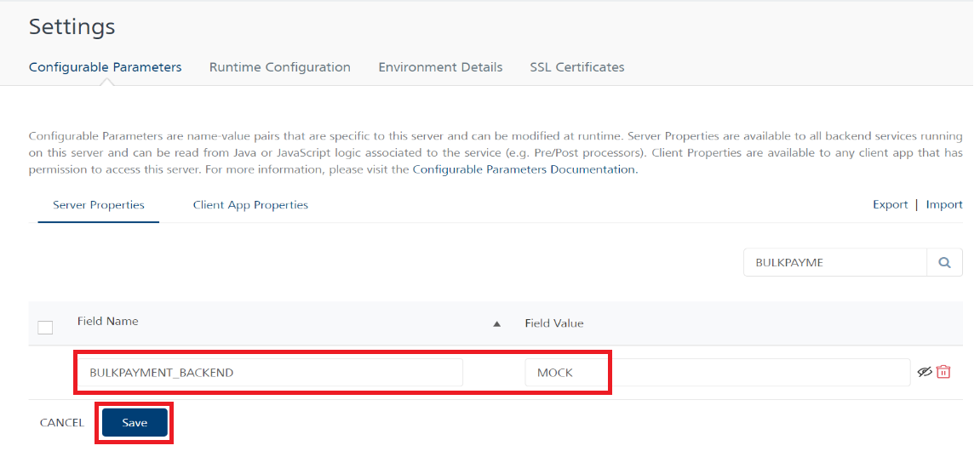Image resolution: width=980 pixels, height=457 pixels.
Task: Click CANCEL to discard changes
Action: click(x=62, y=423)
